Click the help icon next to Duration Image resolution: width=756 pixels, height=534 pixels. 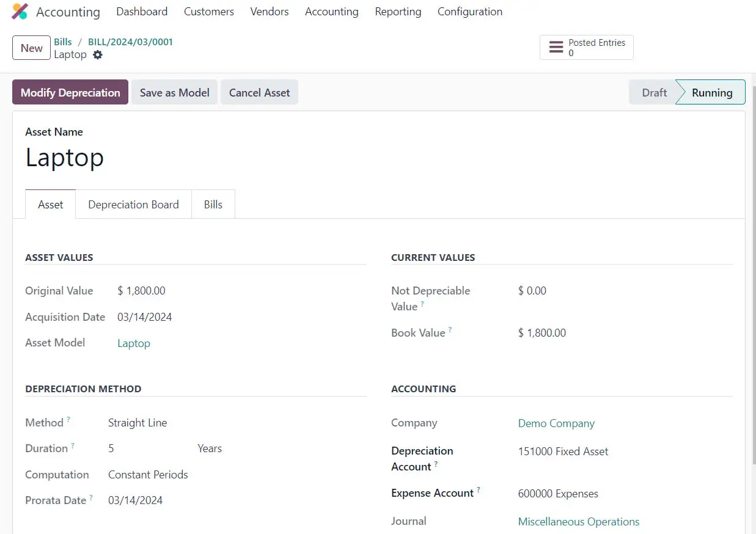pyautogui.click(x=73, y=445)
